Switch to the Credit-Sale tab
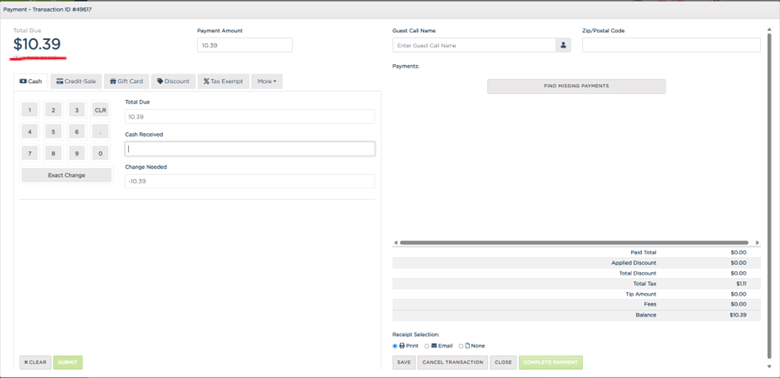780x378 pixels. (x=76, y=81)
